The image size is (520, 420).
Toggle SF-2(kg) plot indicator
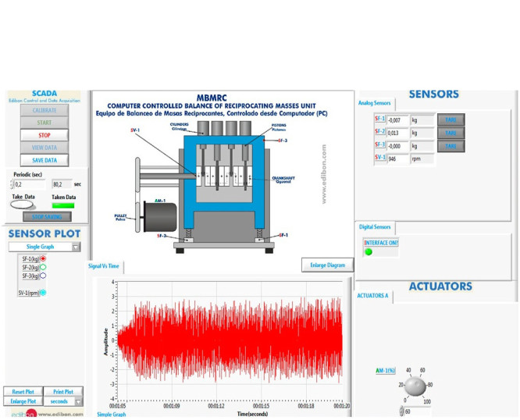pos(43,267)
